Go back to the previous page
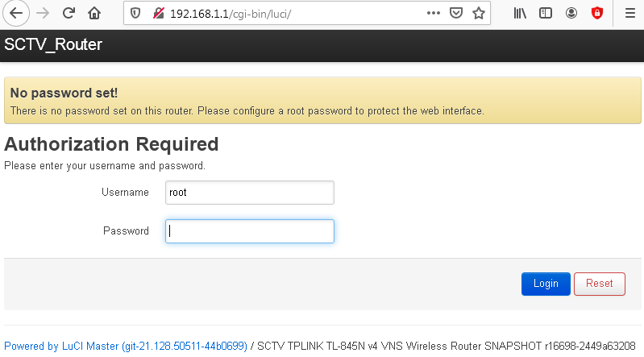This screenshot has width=644, height=357. [x=16, y=14]
